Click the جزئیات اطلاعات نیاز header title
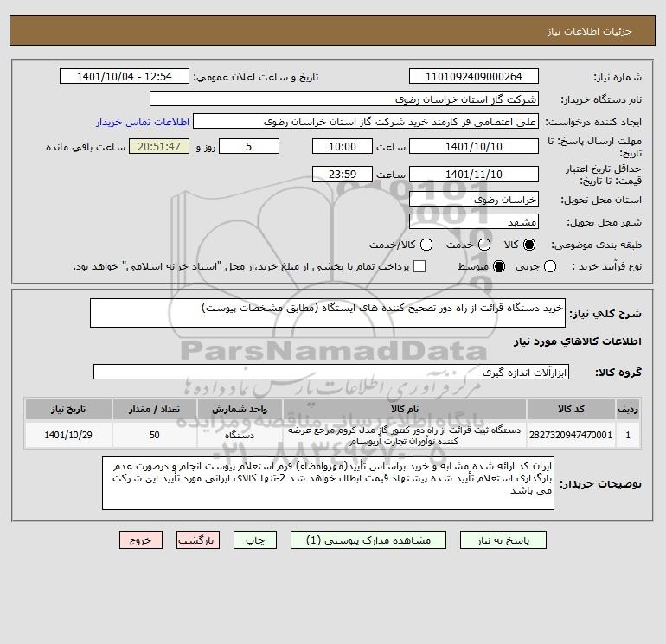This screenshot has width=666, height=644. [x=590, y=32]
